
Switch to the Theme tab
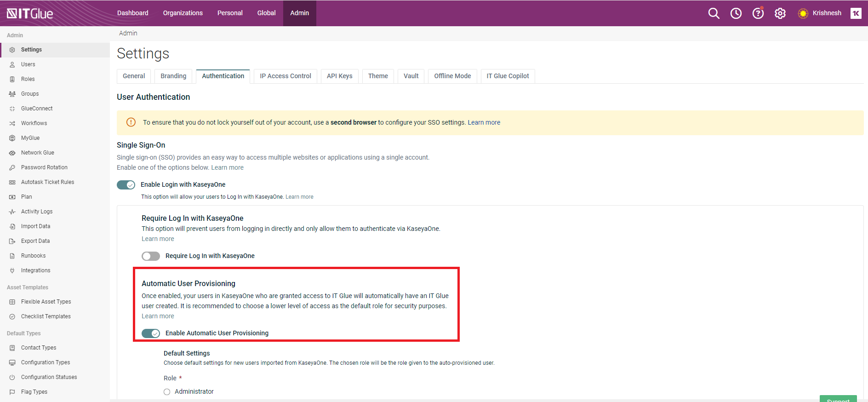[x=378, y=76]
